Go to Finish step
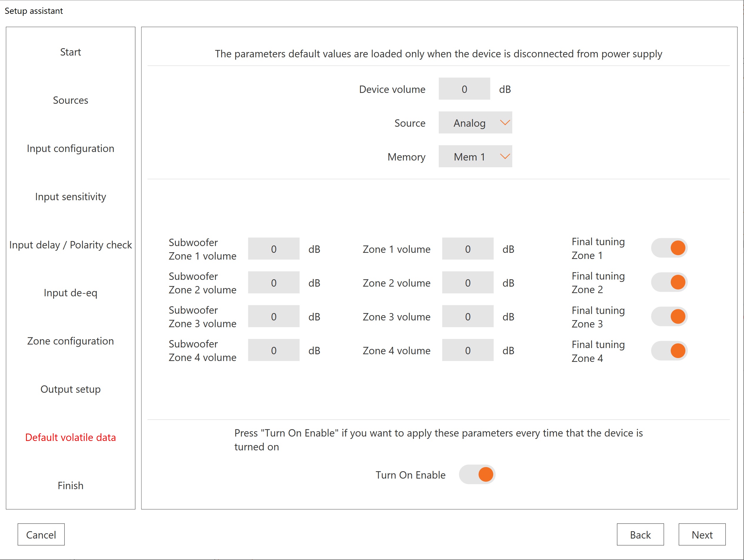Image resolution: width=744 pixels, height=560 pixels. coord(70,485)
